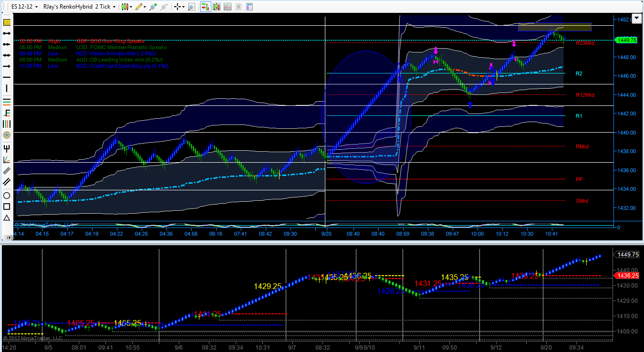Viewport: 644px width, 352px height.
Task: Select the Gann Fan tool
Action: (7, 159)
